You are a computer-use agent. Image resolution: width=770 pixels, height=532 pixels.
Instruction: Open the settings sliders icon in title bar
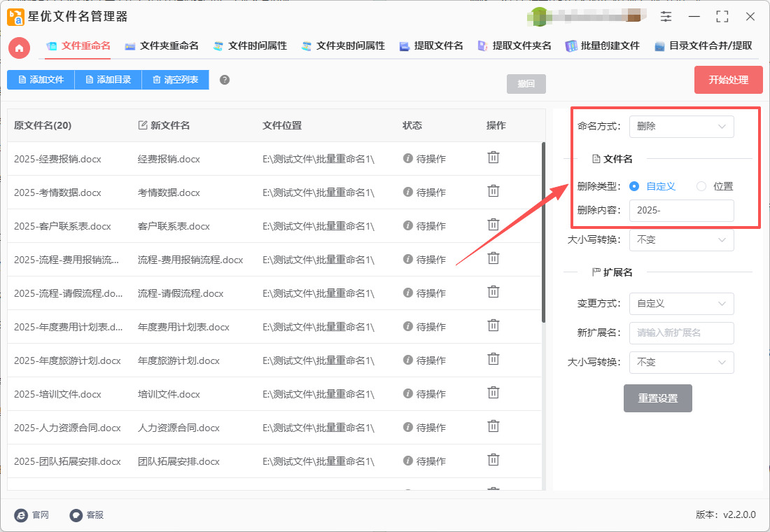(666, 16)
